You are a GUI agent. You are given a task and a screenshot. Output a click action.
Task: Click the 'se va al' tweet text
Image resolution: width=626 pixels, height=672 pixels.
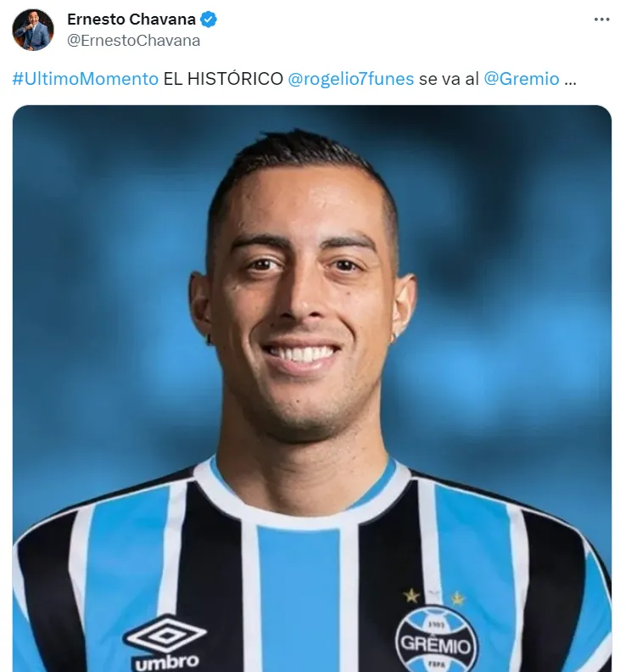pyautogui.click(x=449, y=79)
